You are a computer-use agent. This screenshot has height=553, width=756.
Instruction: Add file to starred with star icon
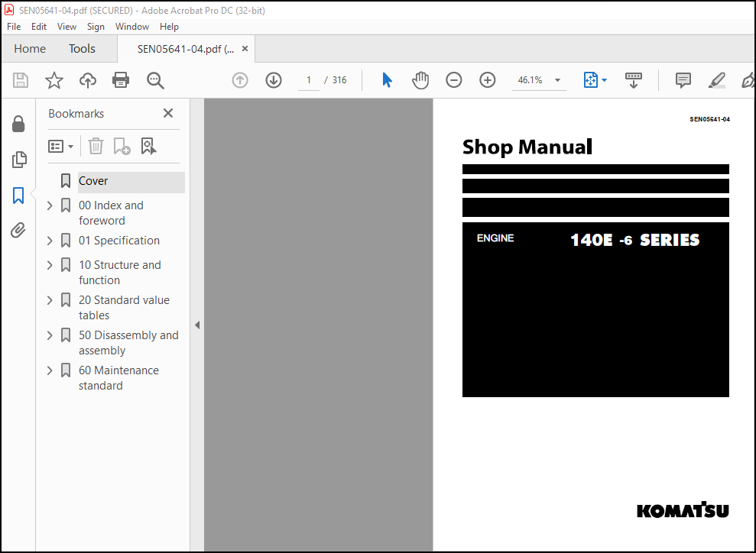click(54, 80)
